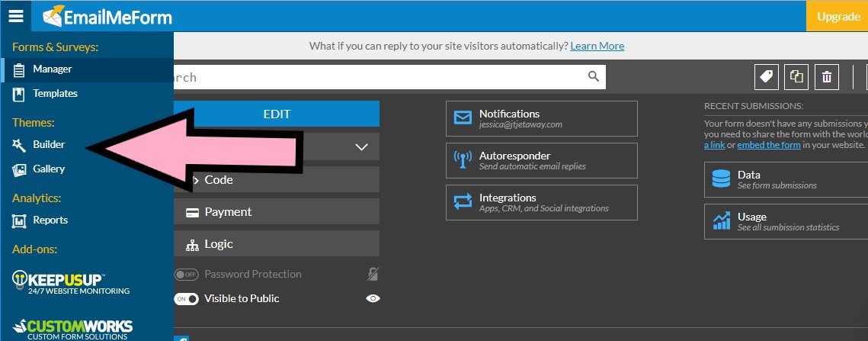Click the Notifications envelope icon
868x341 pixels.
pos(463,118)
